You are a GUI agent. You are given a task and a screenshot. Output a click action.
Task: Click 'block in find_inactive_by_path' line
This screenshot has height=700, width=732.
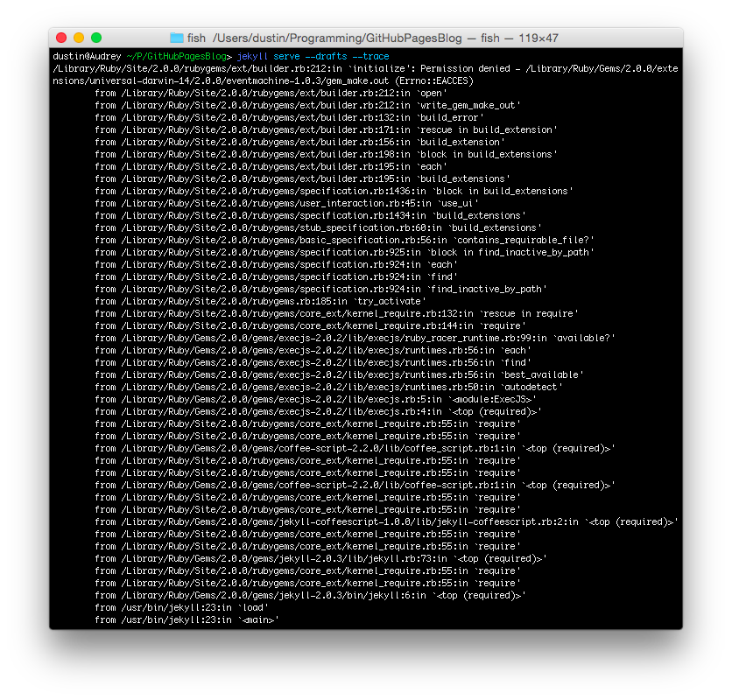click(x=344, y=252)
